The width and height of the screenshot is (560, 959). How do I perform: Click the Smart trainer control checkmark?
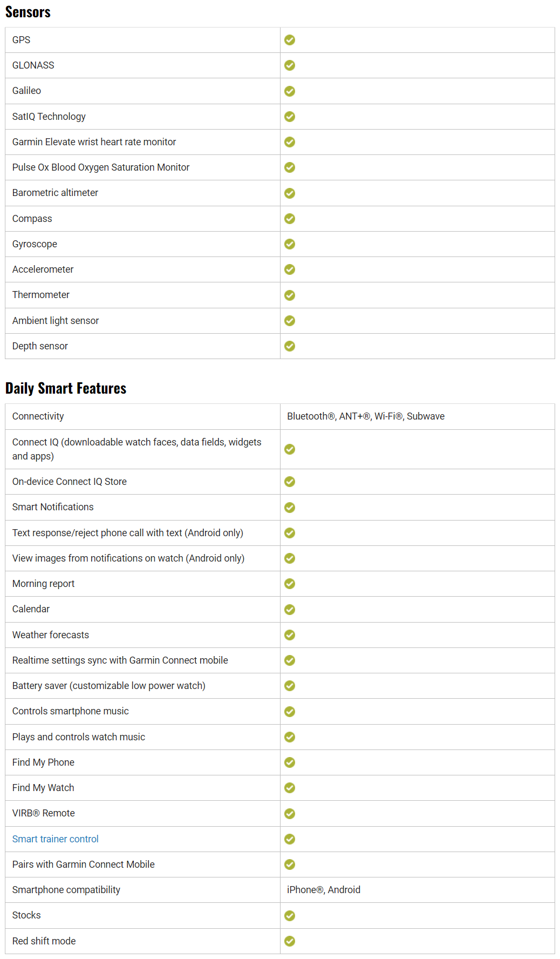tap(290, 839)
